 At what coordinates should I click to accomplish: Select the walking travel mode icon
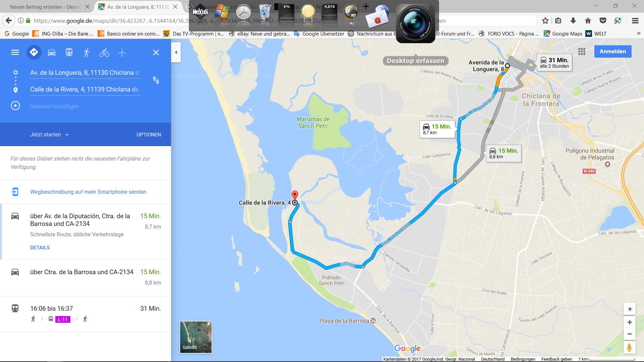[x=87, y=53]
